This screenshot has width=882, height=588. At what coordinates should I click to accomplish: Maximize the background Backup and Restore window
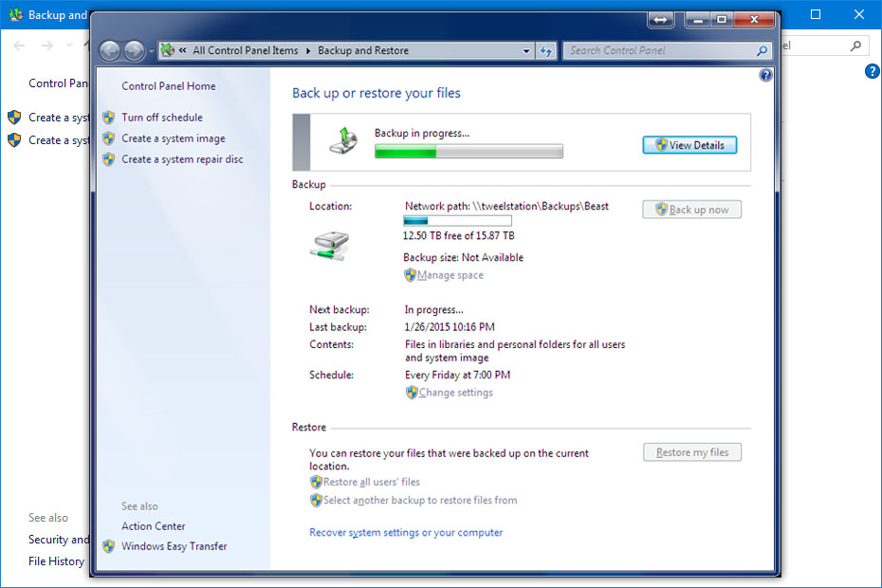tap(816, 14)
